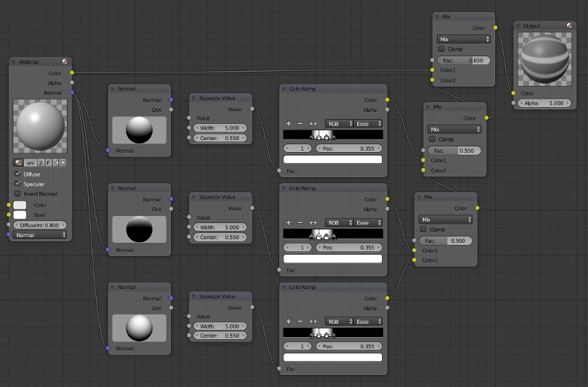Click the Material node preview sphere icon
The image size is (588, 387).
pyautogui.click(x=65, y=62)
